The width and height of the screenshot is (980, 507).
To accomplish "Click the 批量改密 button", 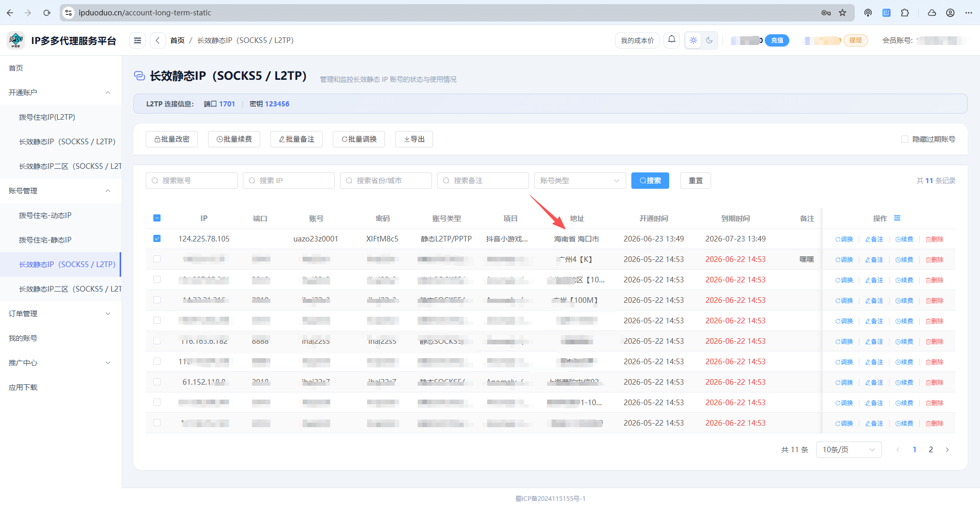I will pos(172,139).
